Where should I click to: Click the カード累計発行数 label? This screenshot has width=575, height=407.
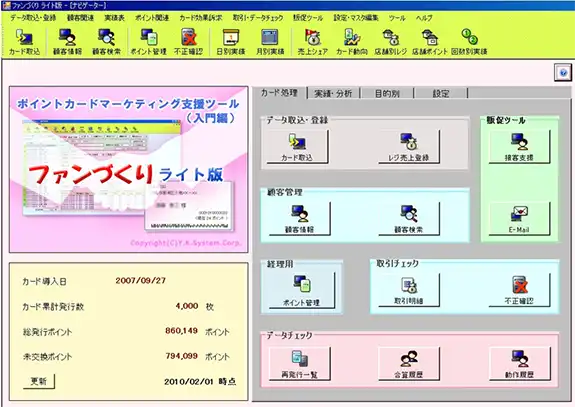coord(53,307)
